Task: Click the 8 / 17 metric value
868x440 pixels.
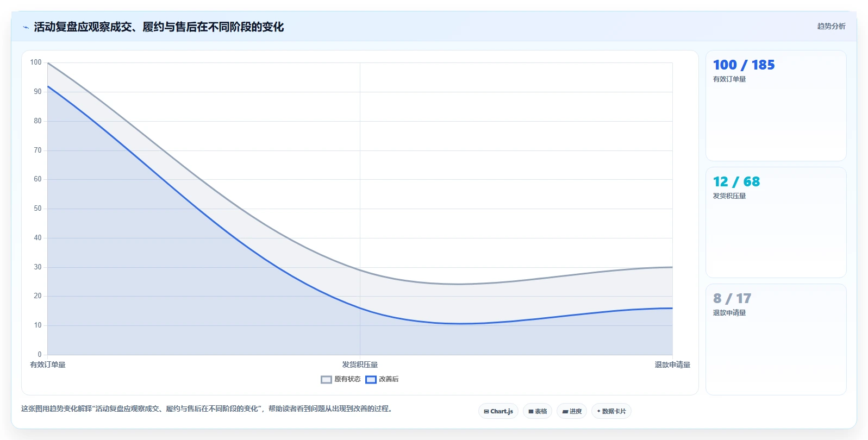Action: tap(732, 299)
